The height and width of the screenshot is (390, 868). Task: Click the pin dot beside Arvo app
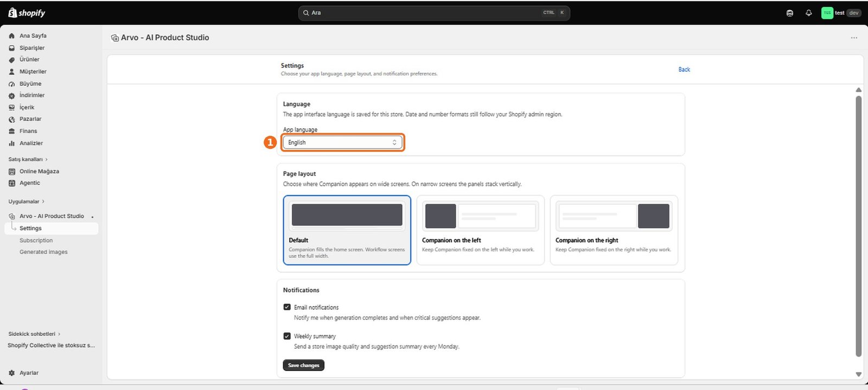tap(93, 217)
